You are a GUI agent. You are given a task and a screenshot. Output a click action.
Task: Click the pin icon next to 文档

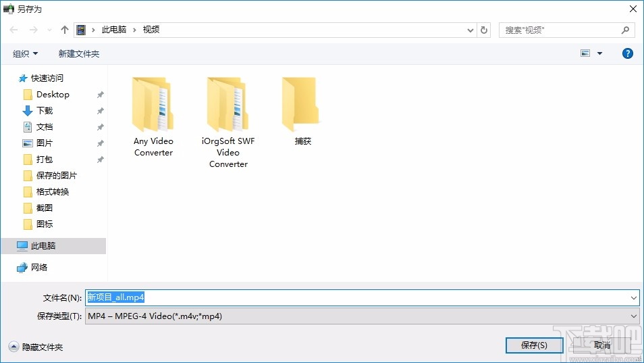[x=100, y=127]
